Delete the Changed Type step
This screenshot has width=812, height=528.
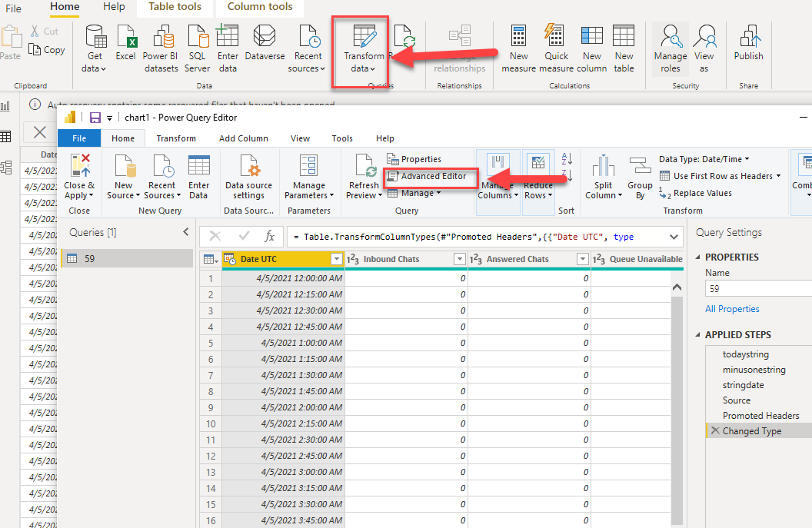[x=715, y=430]
